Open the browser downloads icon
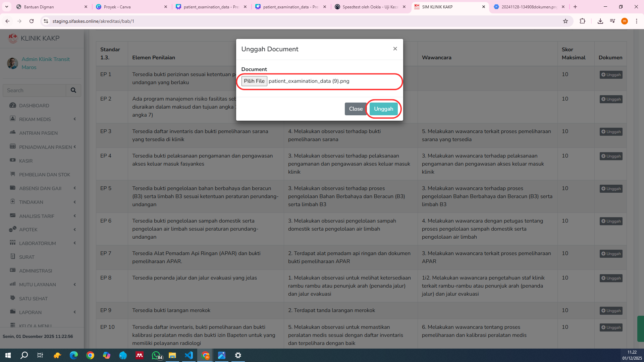This screenshot has width=644, height=362. click(600, 21)
